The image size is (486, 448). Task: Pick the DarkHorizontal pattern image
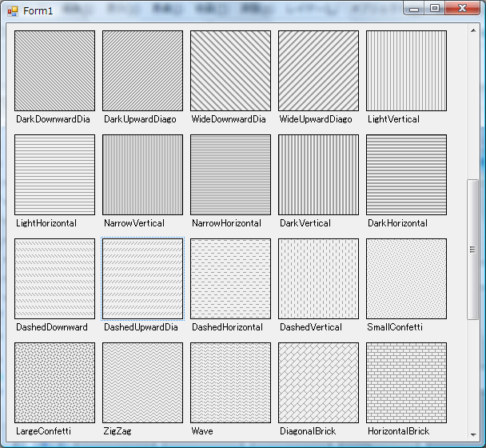point(406,174)
